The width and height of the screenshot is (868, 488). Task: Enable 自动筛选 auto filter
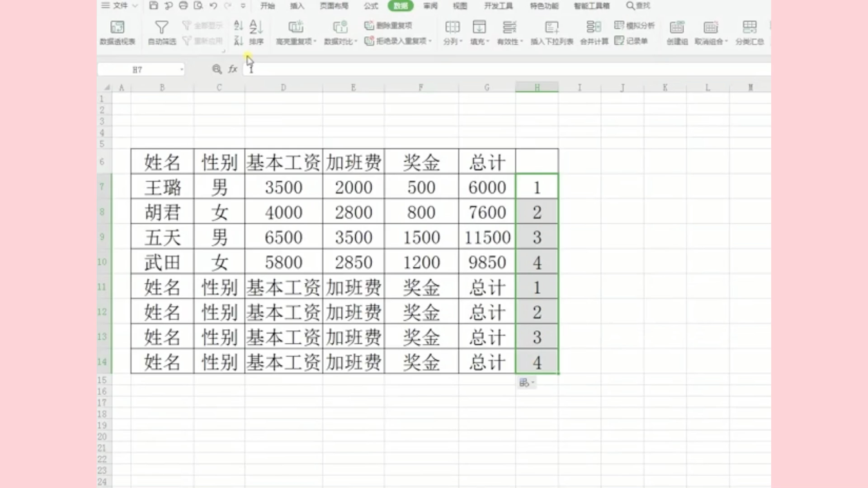[x=162, y=33]
